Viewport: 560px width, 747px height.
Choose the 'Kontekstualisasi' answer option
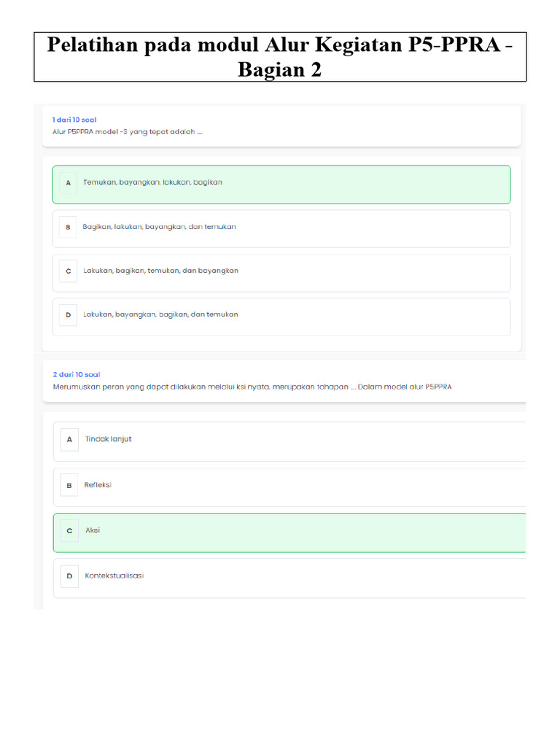tap(114, 576)
